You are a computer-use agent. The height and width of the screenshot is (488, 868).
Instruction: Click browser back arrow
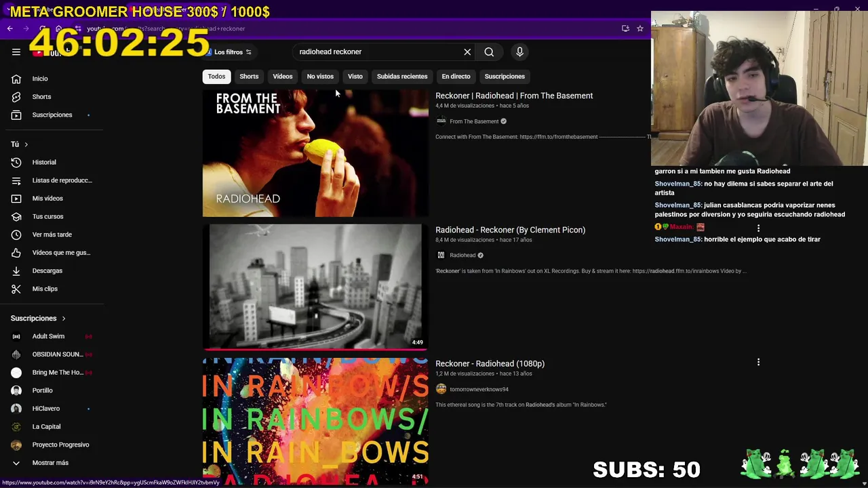[x=10, y=28]
